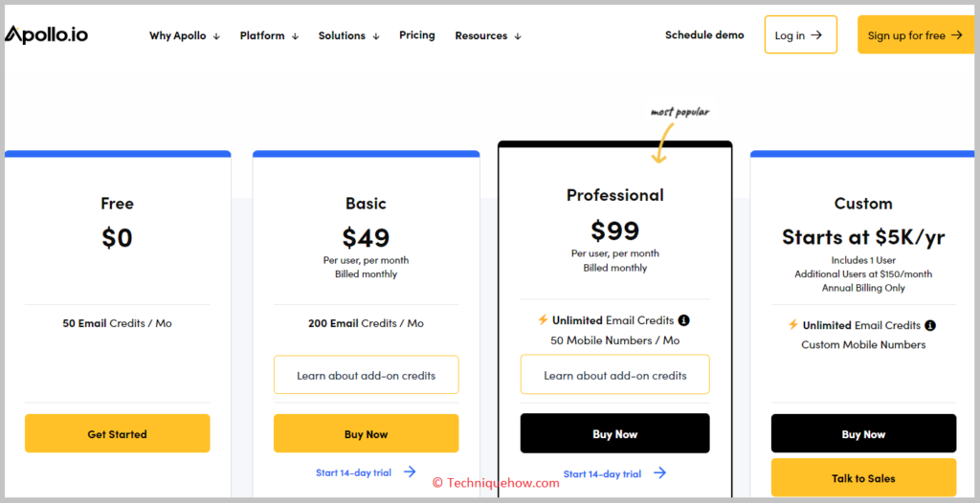This screenshot has width=980, height=503.
Task: Go to the Pricing page
Action: pyautogui.click(x=417, y=35)
